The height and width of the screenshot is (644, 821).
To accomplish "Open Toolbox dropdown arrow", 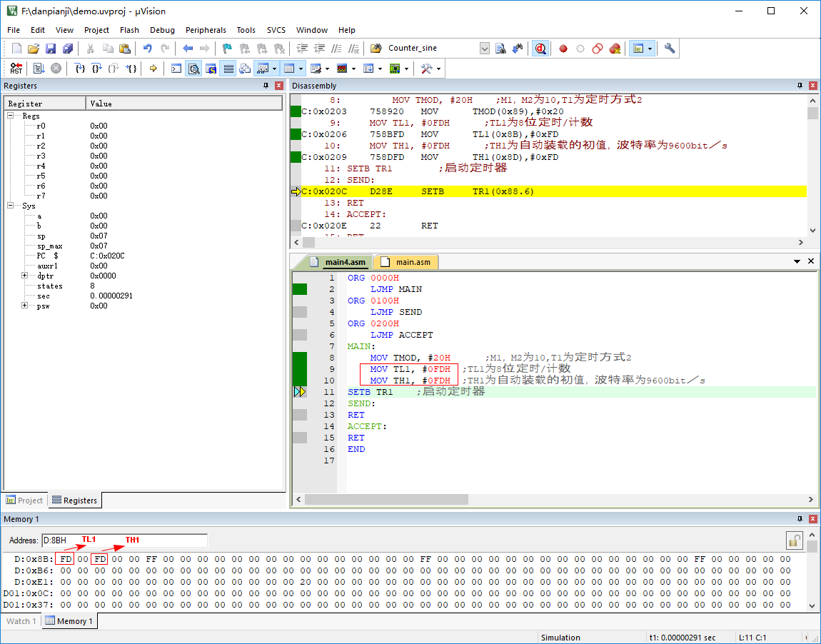I will click(438, 69).
